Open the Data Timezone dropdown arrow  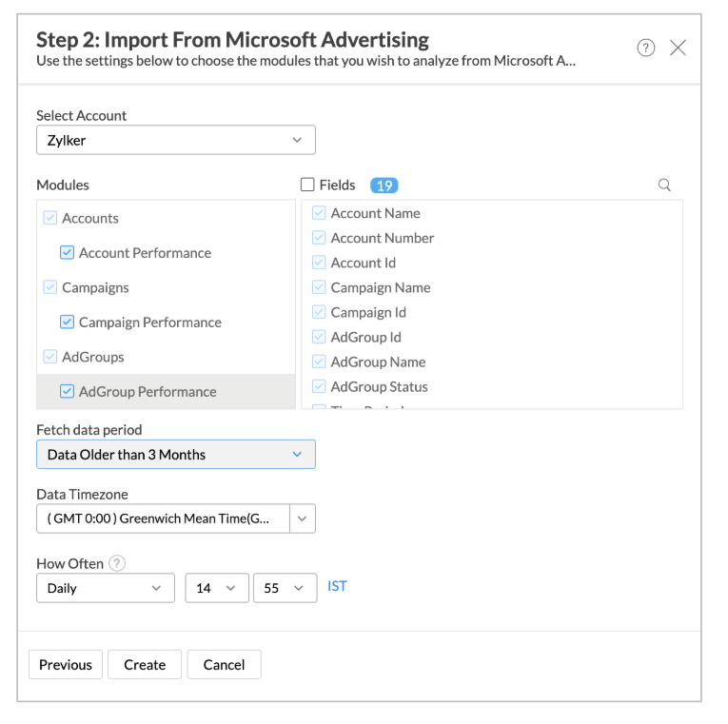tap(303, 519)
